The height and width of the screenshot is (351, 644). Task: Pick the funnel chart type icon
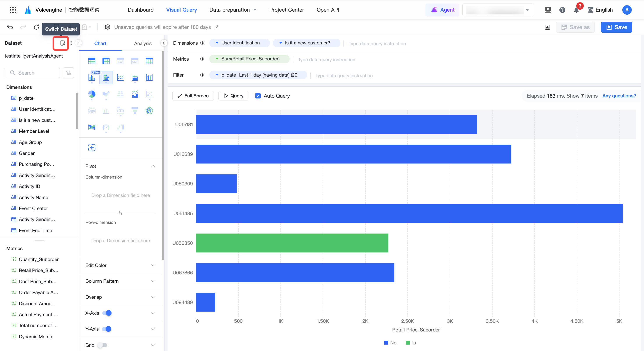pyautogui.click(x=135, y=111)
